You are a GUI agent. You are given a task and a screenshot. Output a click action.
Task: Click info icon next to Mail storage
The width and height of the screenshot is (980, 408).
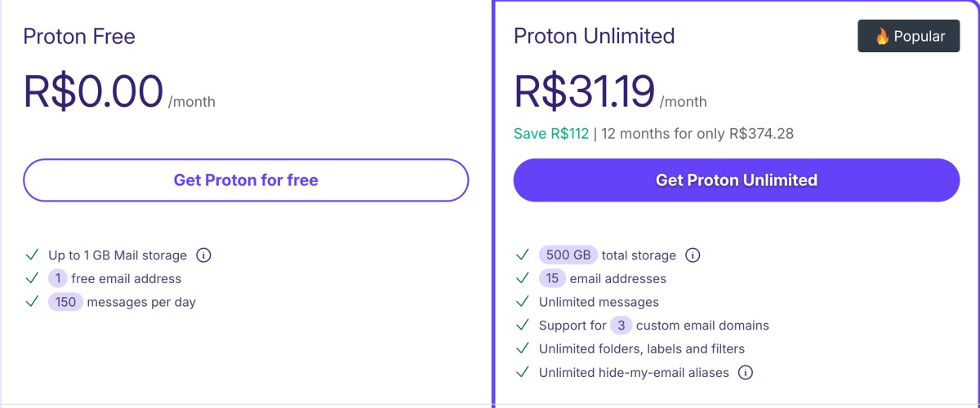tap(204, 255)
